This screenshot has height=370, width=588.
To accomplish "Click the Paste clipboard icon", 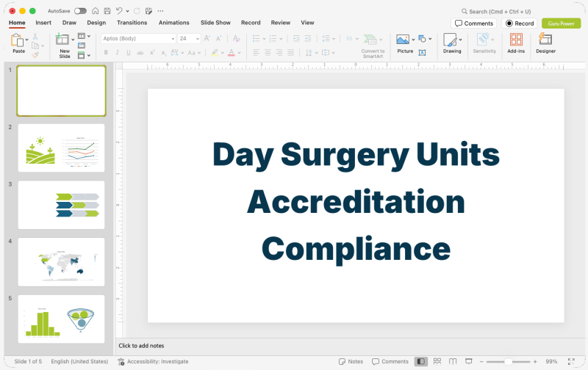I will [17, 40].
